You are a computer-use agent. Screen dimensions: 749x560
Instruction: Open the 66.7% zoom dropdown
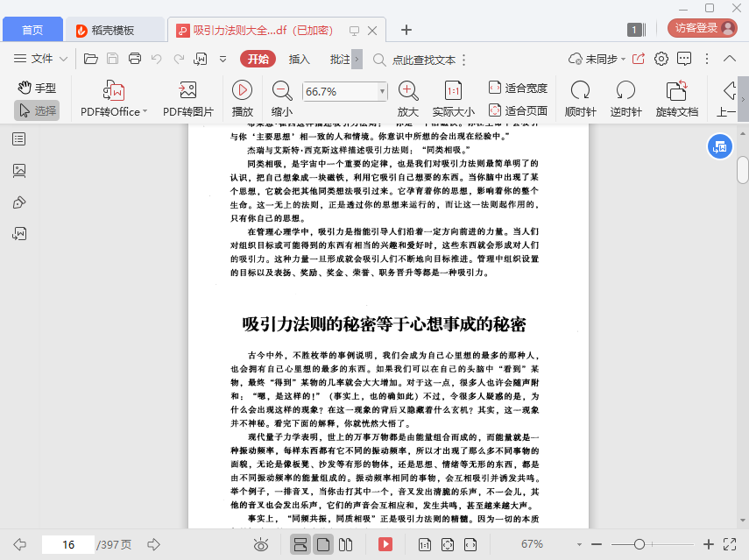(382, 91)
